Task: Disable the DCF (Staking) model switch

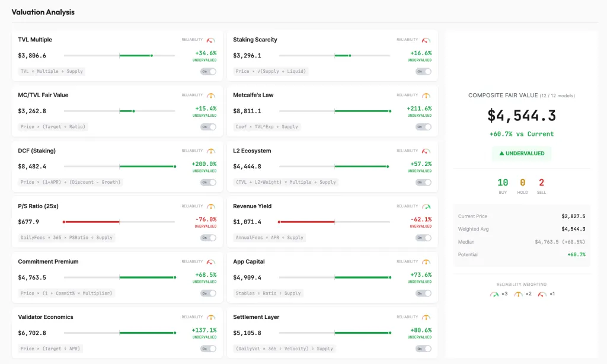Action: pyautogui.click(x=208, y=183)
